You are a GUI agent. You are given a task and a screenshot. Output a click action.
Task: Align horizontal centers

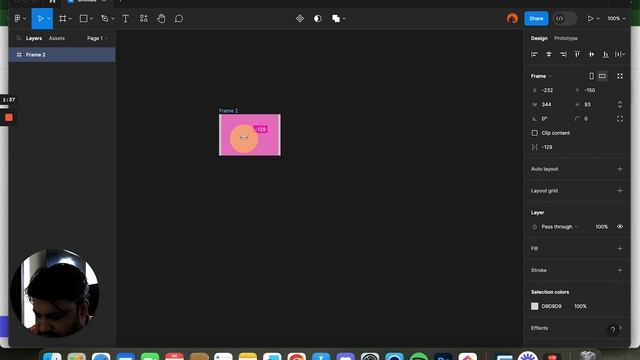click(x=549, y=54)
